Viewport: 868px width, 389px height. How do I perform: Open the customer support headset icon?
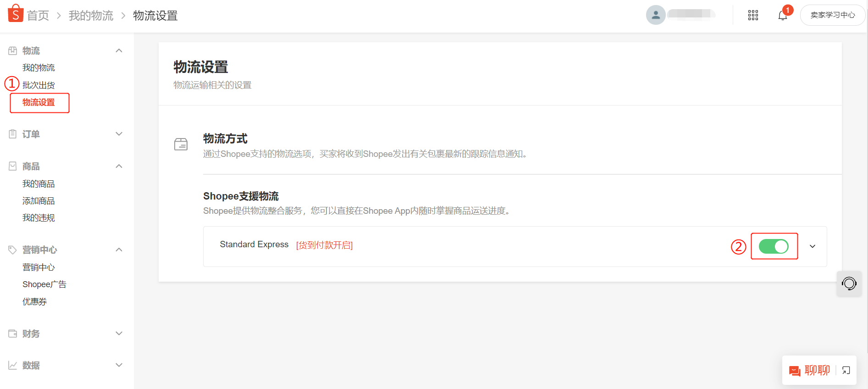849,283
